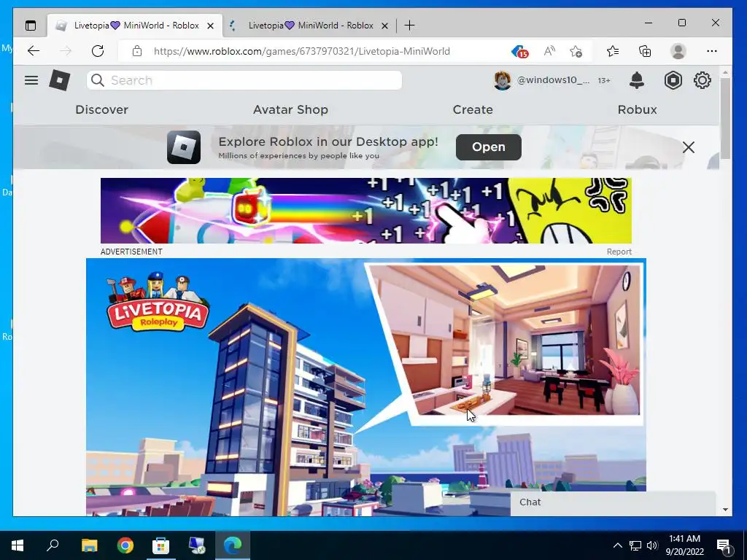The height and width of the screenshot is (560, 747).
Task: Open Microsoft Store from taskbar
Action: (x=161, y=545)
